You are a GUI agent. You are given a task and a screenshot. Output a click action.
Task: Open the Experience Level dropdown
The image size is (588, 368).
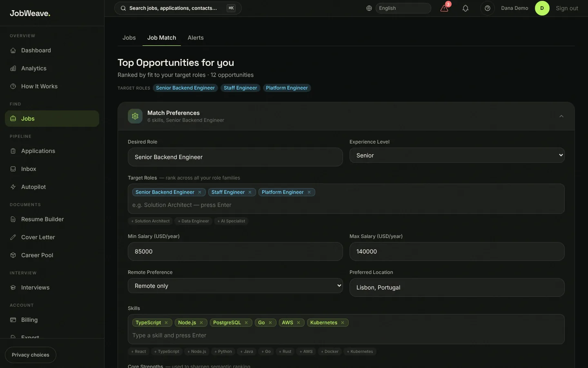[457, 155]
